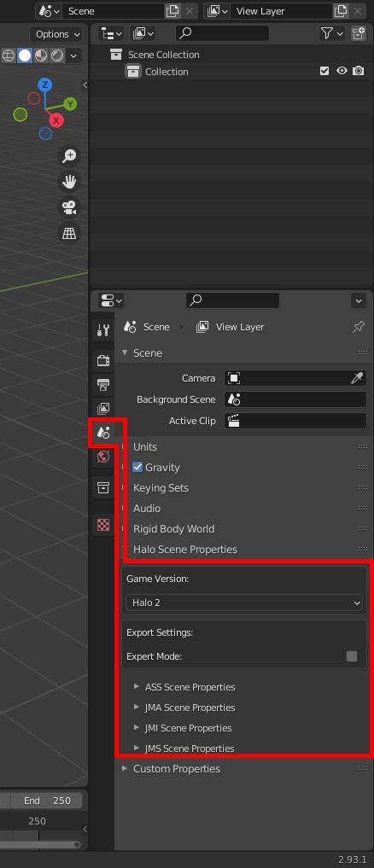This screenshot has width=374, height=868.
Task: Toggle the Gravity checkbox
Action: click(x=138, y=467)
